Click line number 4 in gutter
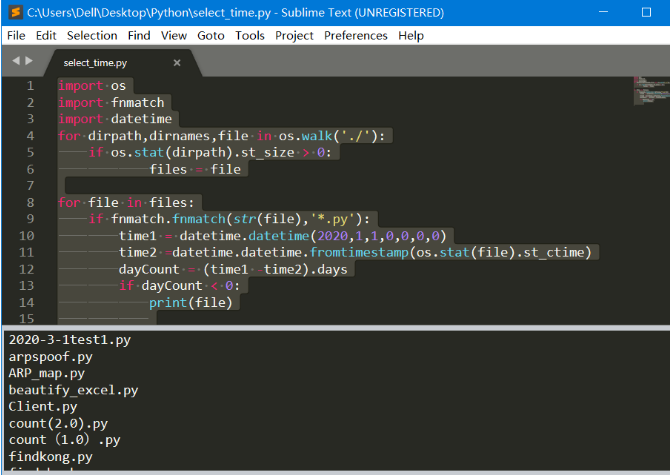 pos(30,136)
